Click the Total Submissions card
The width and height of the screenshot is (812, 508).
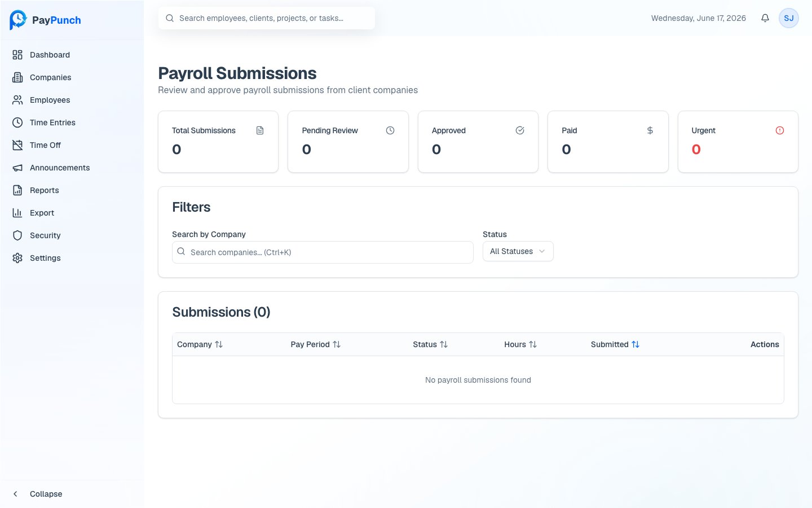[218, 142]
